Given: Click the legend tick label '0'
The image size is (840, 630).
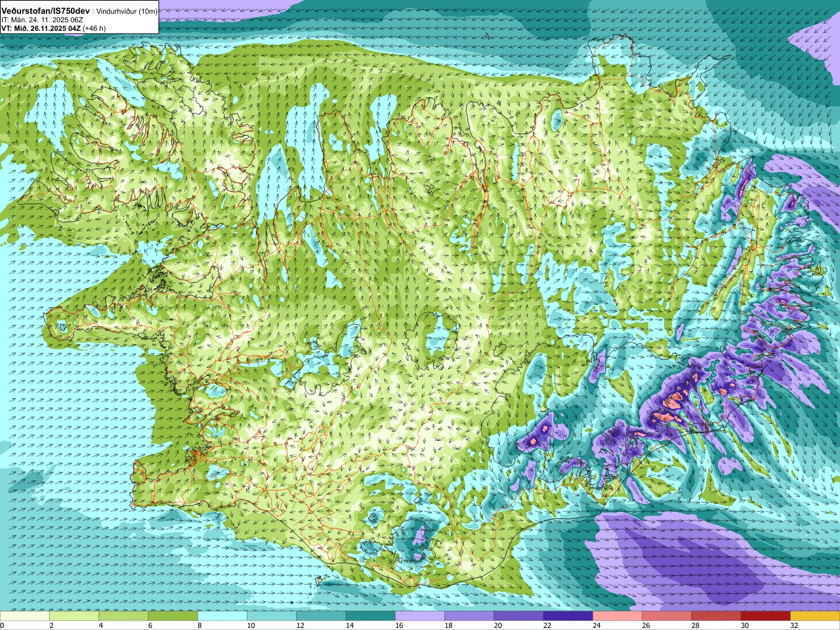Looking at the screenshot, I should point(3,625).
